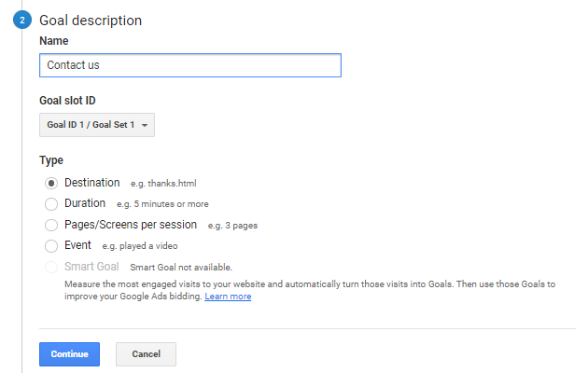The image size is (588, 373).
Task: Pick the Event goal type radio button
Action: pyautogui.click(x=51, y=245)
